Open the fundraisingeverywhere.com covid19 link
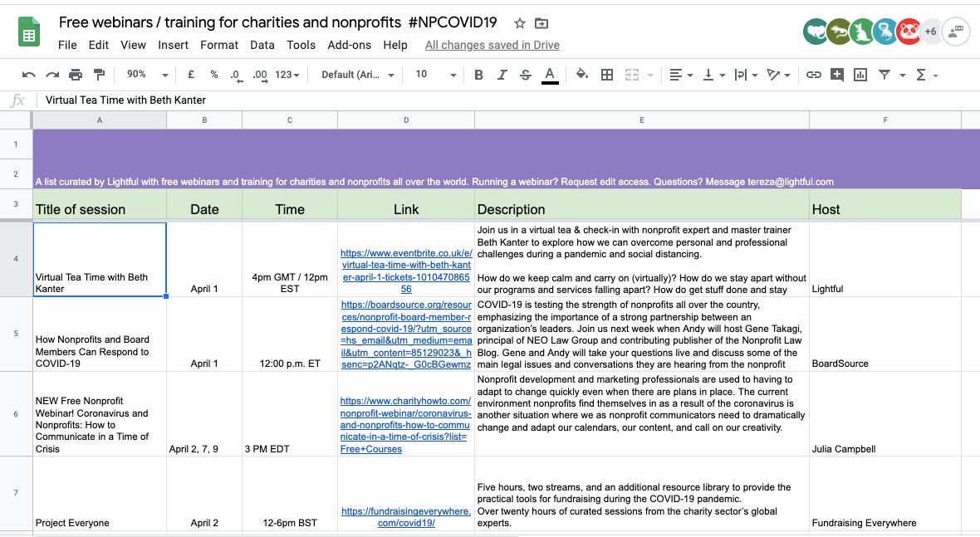The width and height of the screenshot is (980, 537). click(406, 517)
